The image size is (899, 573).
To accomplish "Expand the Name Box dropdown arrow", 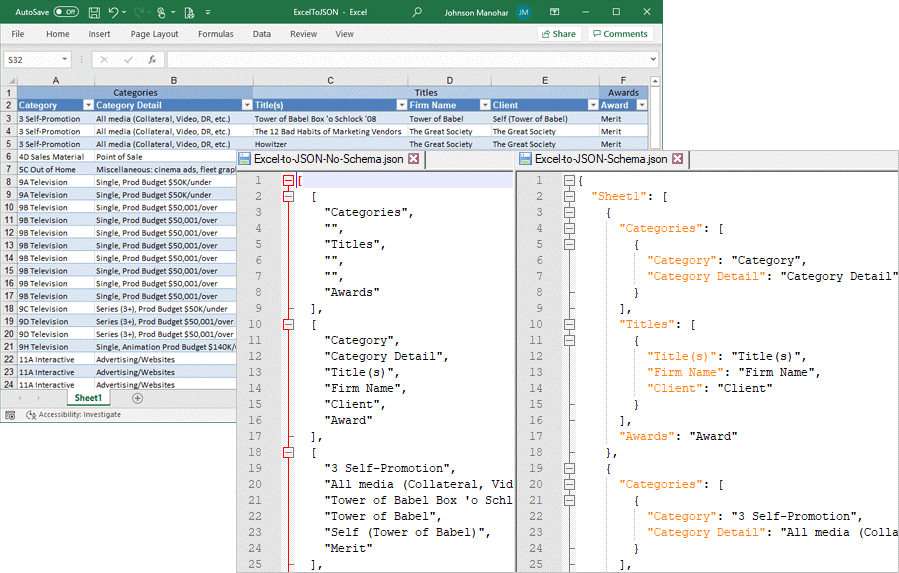I will pos(64,60).
